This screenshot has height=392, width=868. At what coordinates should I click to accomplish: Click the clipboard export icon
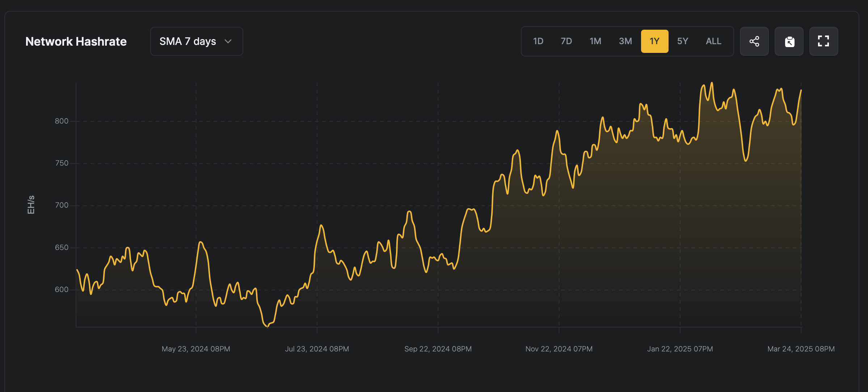[789, 41]
